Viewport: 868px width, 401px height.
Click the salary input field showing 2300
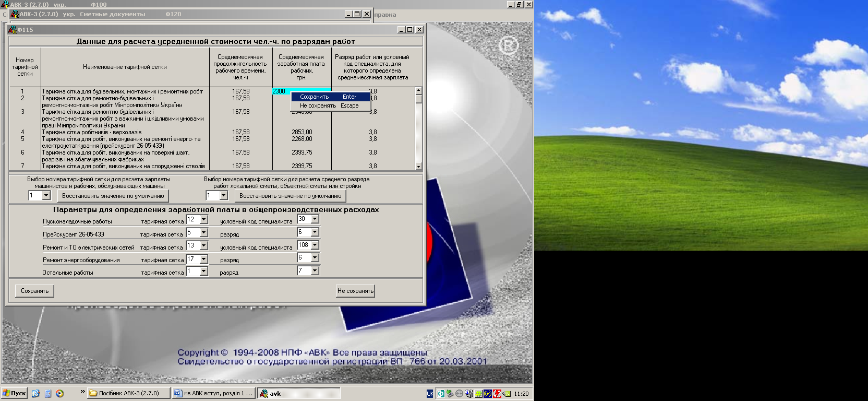point(302,91)
